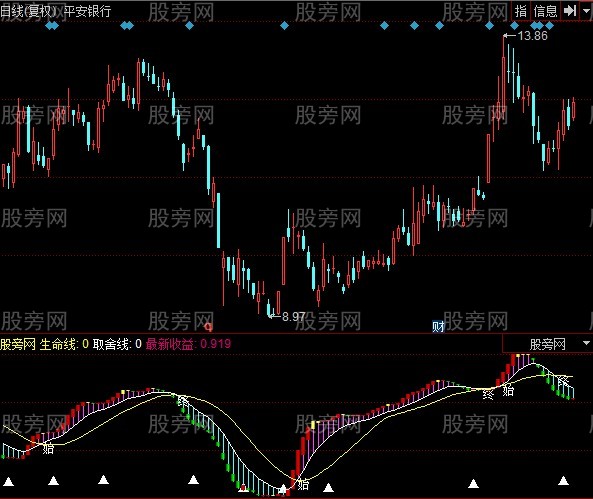Click the 股旁网 label in indicator header
The height and width of the screenshot is (499, 593).
18,344
